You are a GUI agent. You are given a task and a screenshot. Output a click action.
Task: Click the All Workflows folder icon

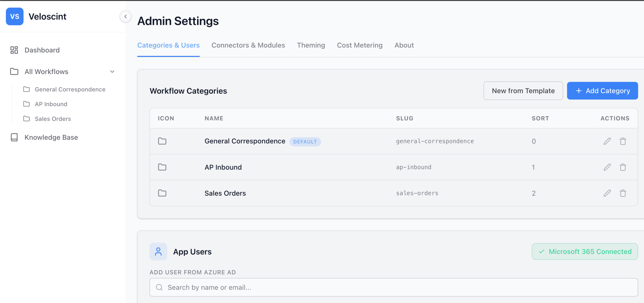click(14, 71)
